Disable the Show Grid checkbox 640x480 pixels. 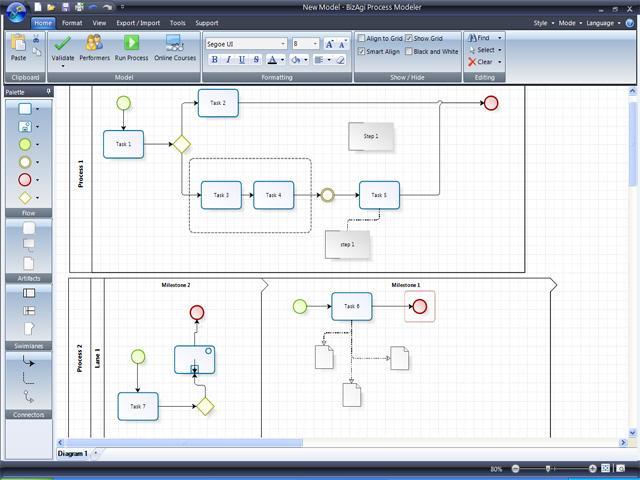pos(409,38)
